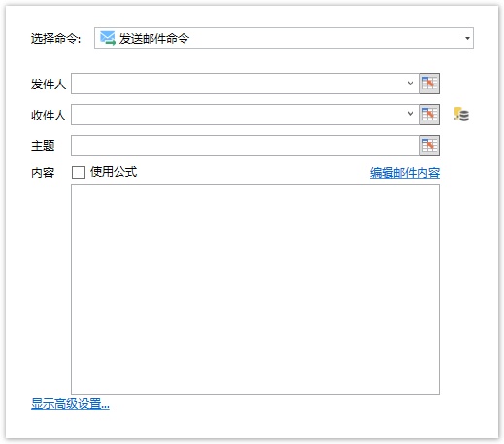Click the cell picker icon beside 收件人
The height and width of the screenshot is (444, 504).
pos(429,115)
